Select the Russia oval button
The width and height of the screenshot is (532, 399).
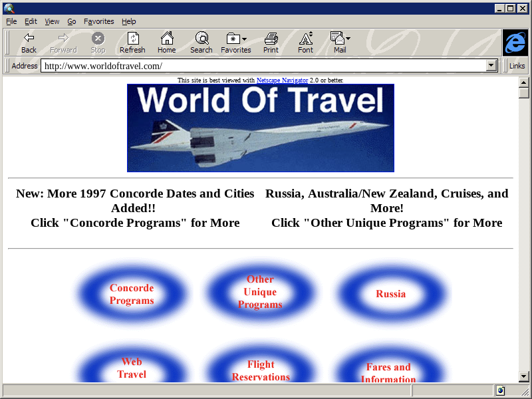click(x=390, y=294)
